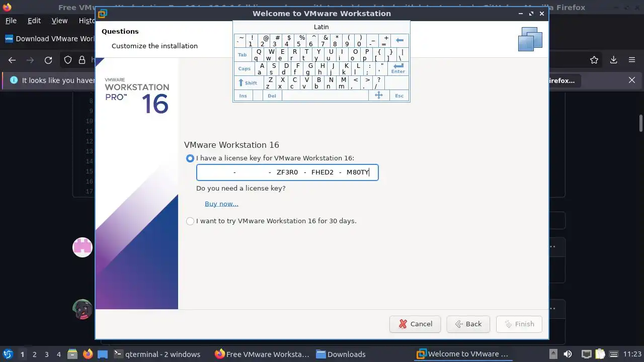Click the tray expander arrow icon
This screenshot has width=644, height=362.
click(553, 354)
